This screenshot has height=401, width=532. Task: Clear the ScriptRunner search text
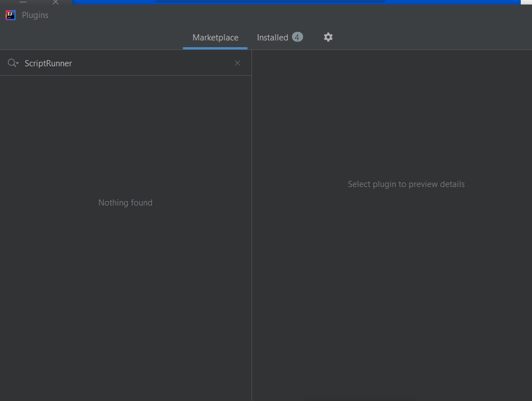[237, 63]
